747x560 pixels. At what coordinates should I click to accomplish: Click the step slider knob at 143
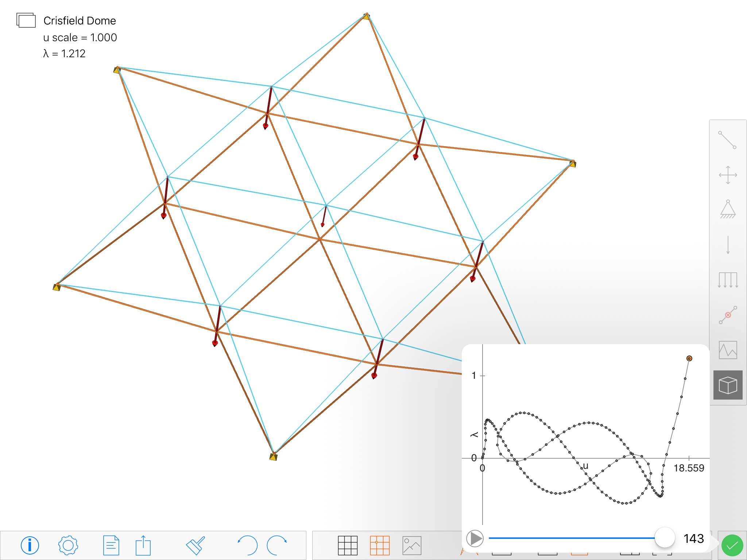click(665, 538)
